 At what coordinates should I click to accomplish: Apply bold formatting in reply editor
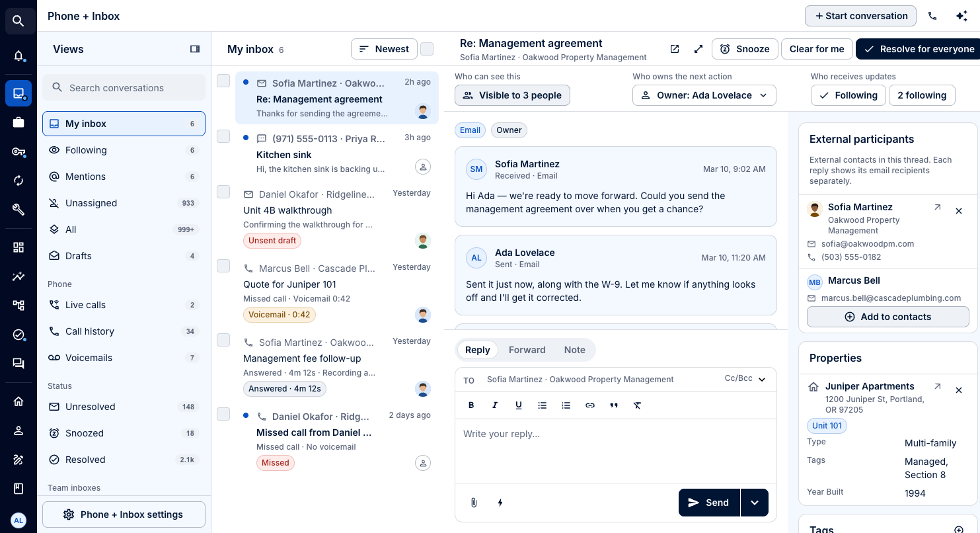click(x=471, y=405)
